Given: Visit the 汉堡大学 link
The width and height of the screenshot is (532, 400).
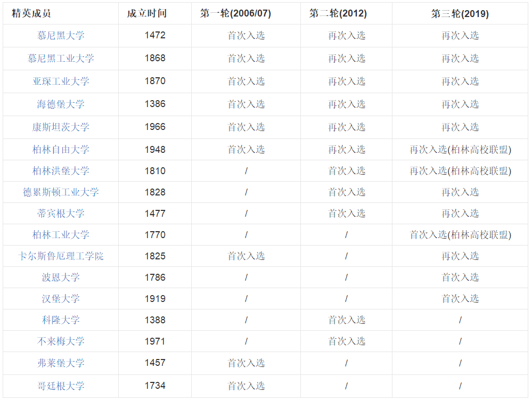Looking at the screenshot, I should click(61, 299).
